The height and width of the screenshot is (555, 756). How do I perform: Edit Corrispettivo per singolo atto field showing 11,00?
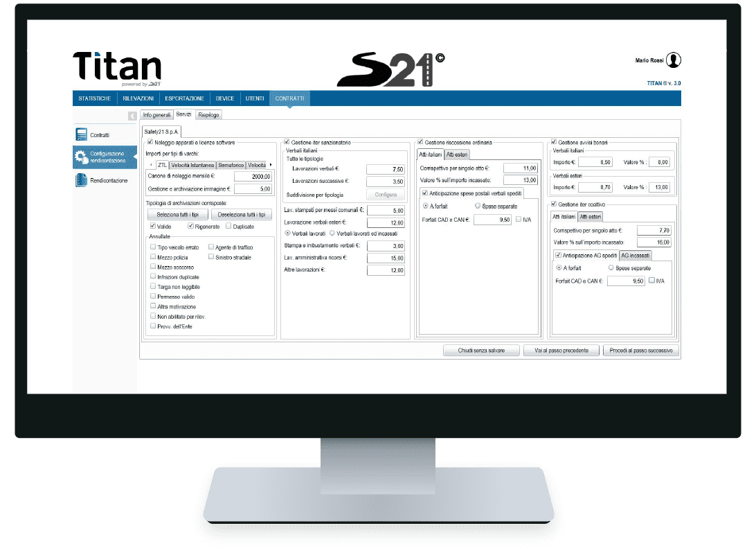coord(520,168)
